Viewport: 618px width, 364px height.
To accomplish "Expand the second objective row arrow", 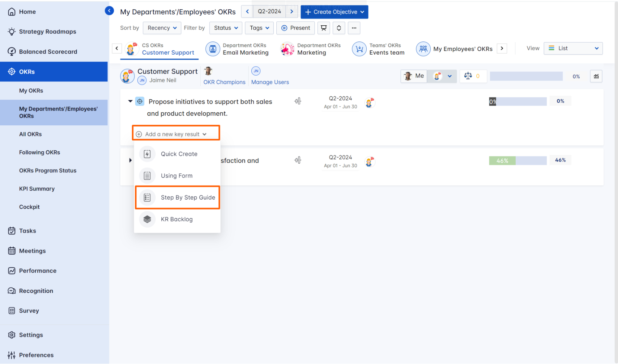I will click(130, 160).
